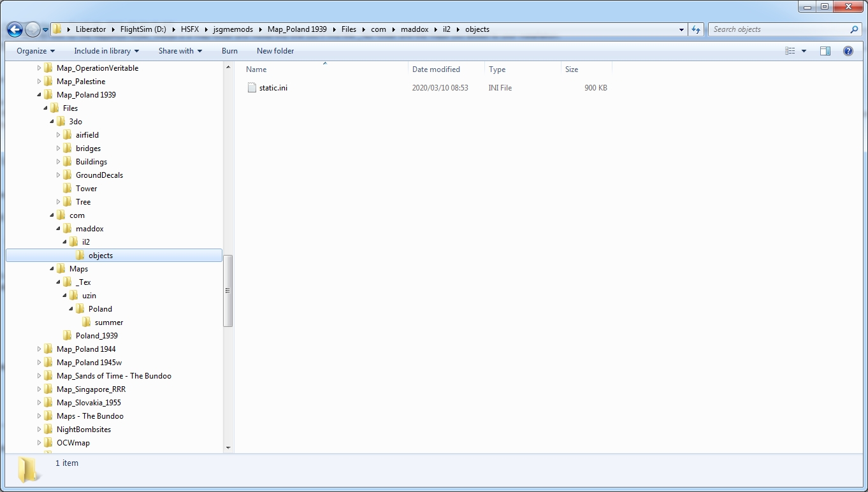This screenshot has width=868, height=492.
Task: Open the Organize menu
Action: tap(36, 51)
